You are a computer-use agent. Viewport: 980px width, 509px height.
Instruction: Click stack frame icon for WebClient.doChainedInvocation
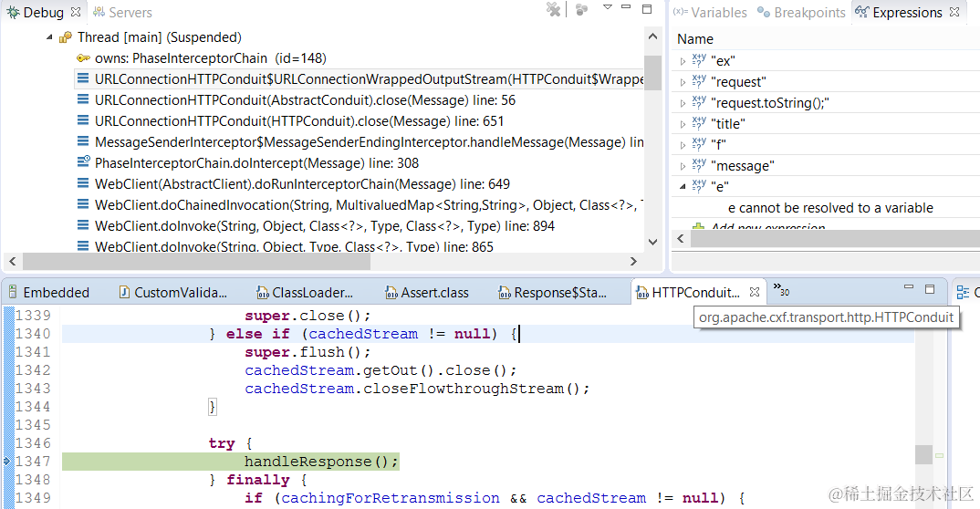click(x=82, y=204)
